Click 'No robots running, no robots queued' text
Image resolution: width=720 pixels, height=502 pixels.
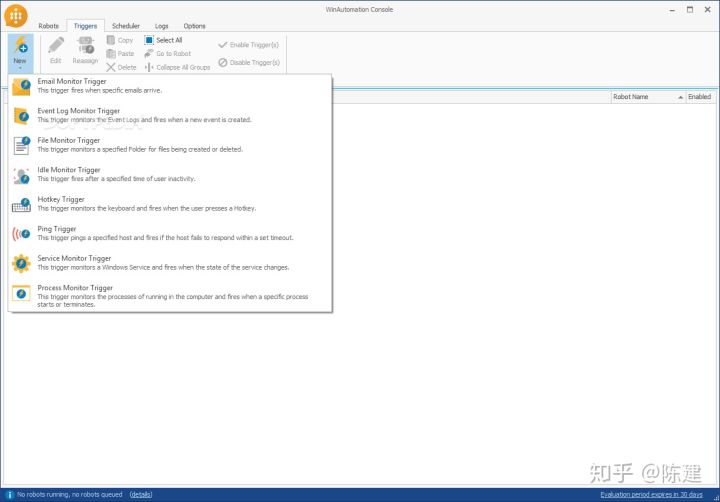(x=70, y=495)
